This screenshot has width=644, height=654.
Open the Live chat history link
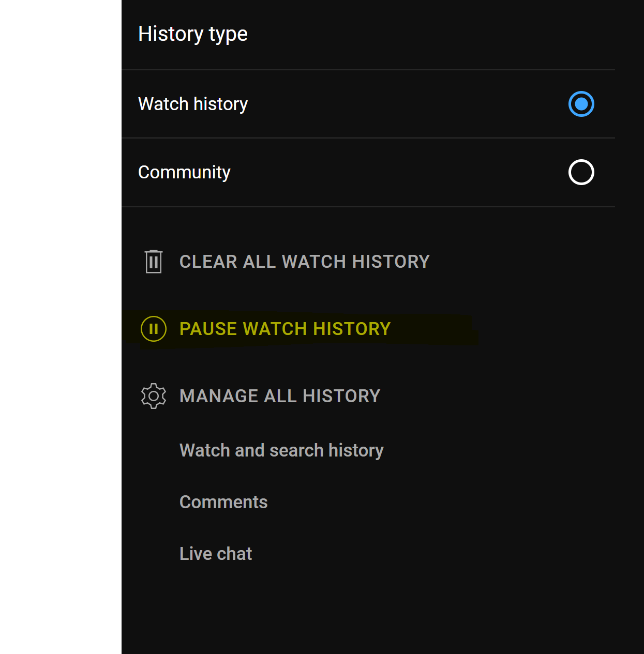[216, 554]
